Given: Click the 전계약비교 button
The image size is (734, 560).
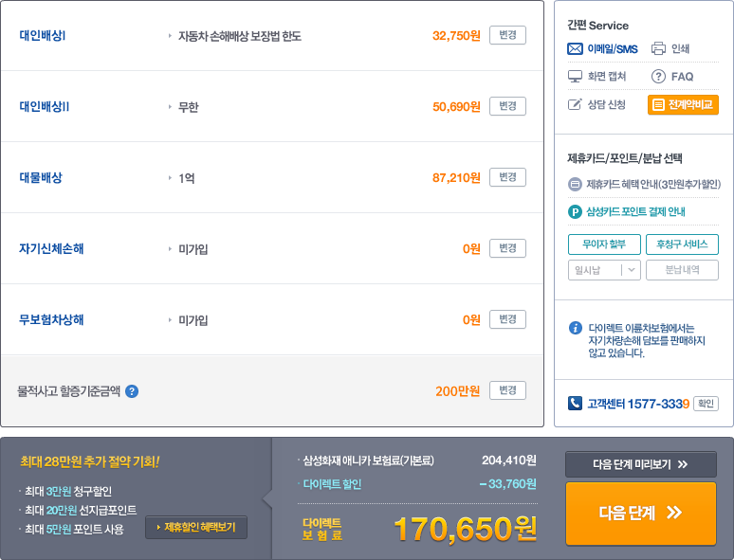Looking at the screenshot, I should [x=683, y=104].
